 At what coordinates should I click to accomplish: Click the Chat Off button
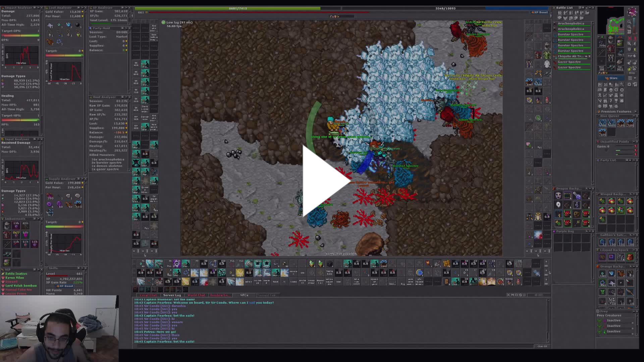click(542, 346)
